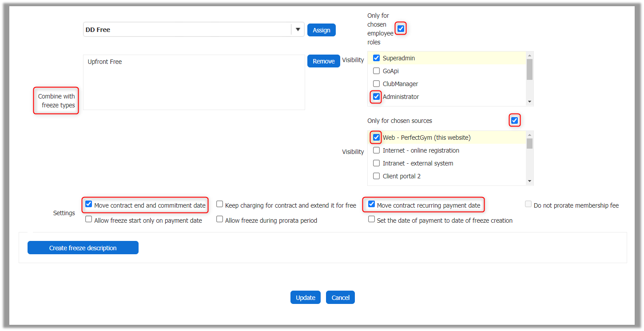Uncheck the Superadmin role checkbox
644x331 pixels.
[376, 58]
